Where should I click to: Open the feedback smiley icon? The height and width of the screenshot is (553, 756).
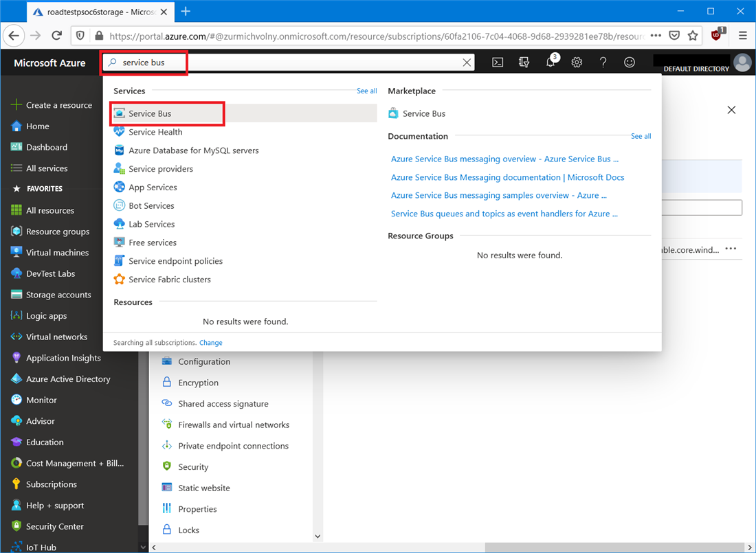[x=630, y=63]
